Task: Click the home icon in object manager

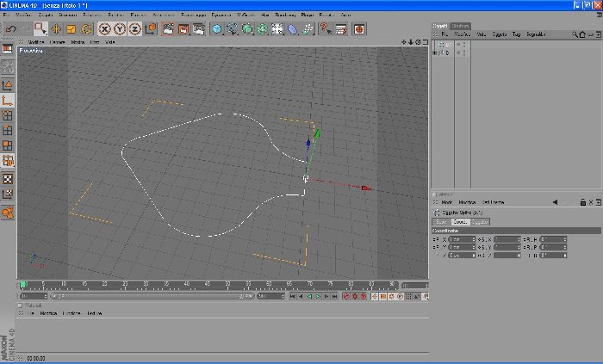Action: [x=582, y=34]
